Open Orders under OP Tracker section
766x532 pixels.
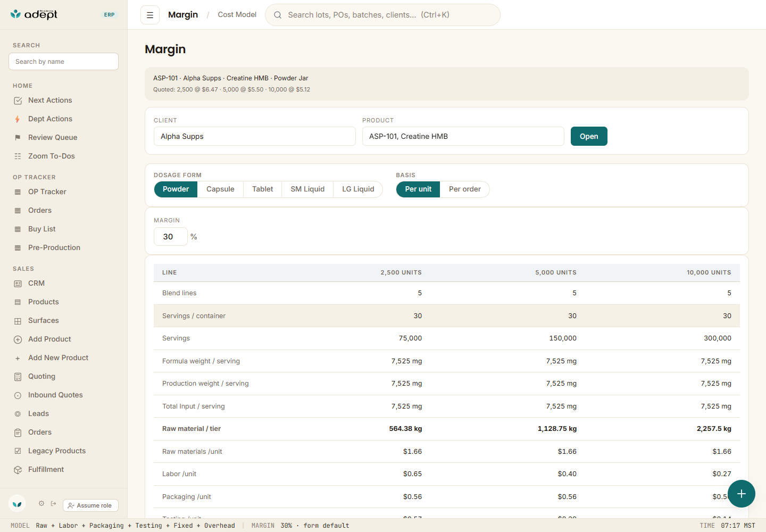[40, 211]
